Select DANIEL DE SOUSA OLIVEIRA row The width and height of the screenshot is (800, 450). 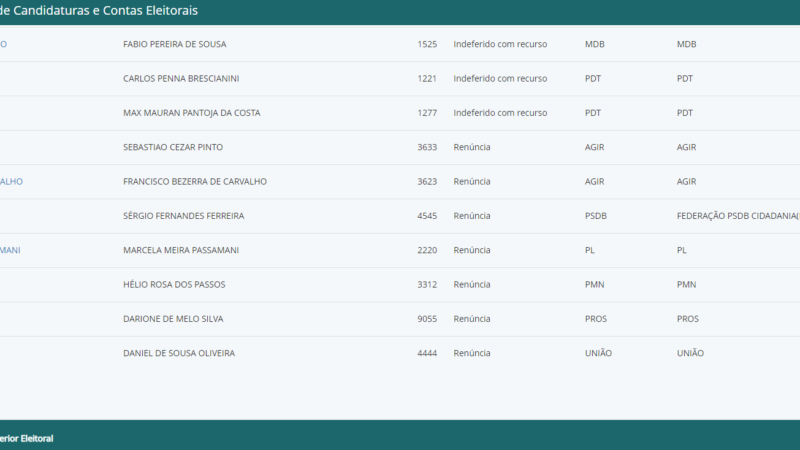tap(178, 353)
